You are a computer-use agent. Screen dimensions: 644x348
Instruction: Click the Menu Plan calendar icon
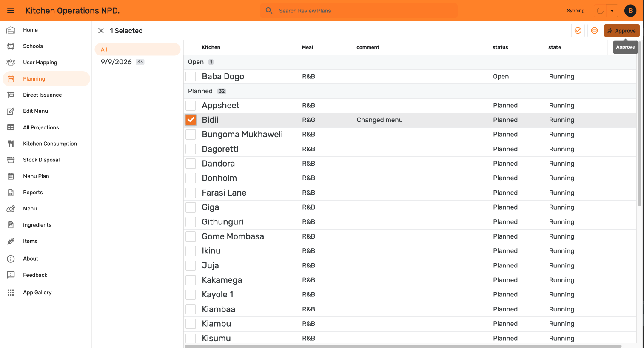pyautogui.click(x=11, y=176)
